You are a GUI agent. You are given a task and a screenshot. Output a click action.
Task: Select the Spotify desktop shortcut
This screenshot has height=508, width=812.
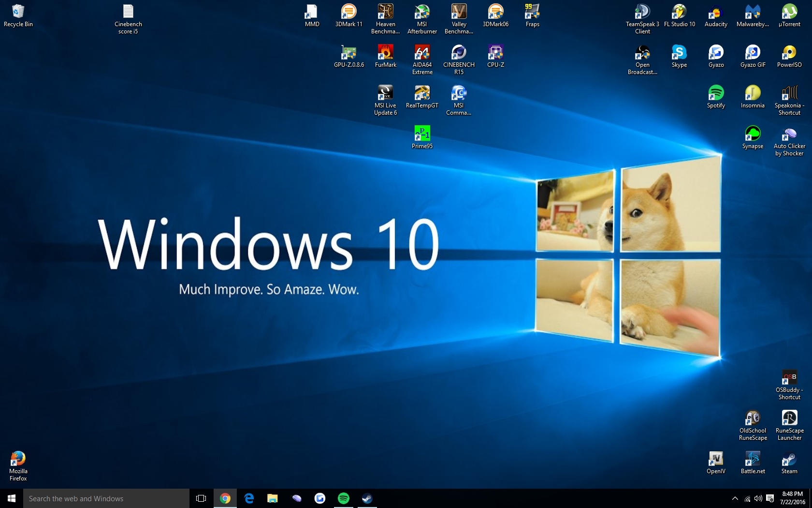coord(716,97)
